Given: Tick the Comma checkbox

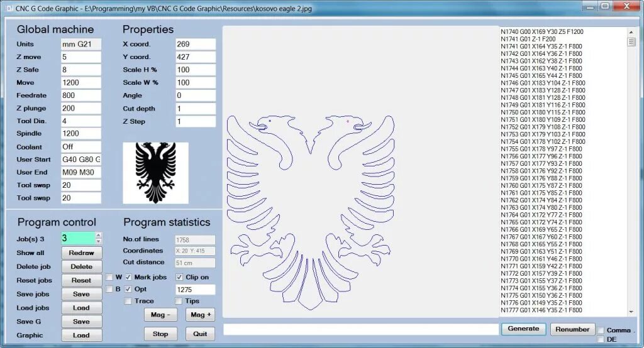Looking at the screenshot, I should click(601, 330).
